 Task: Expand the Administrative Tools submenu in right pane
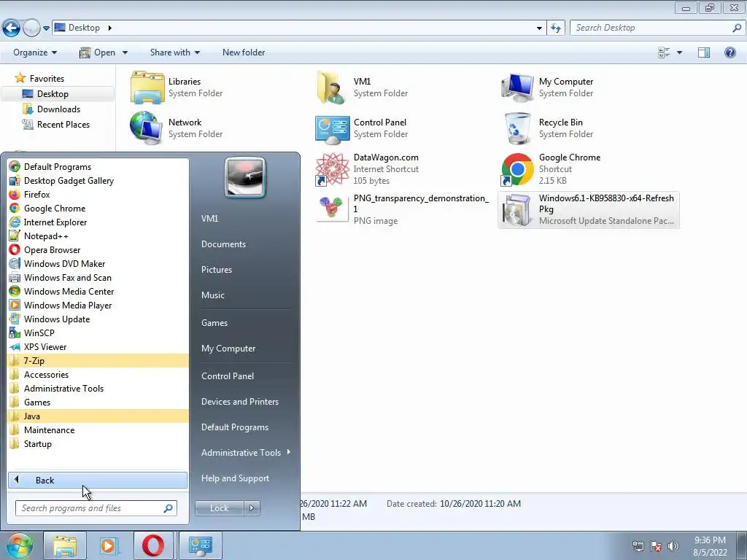click(x=245, y=452)
